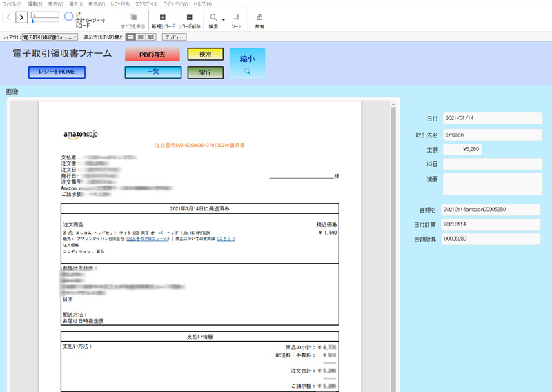
Task: Switch to list view display mode
Action: (141, 37)
